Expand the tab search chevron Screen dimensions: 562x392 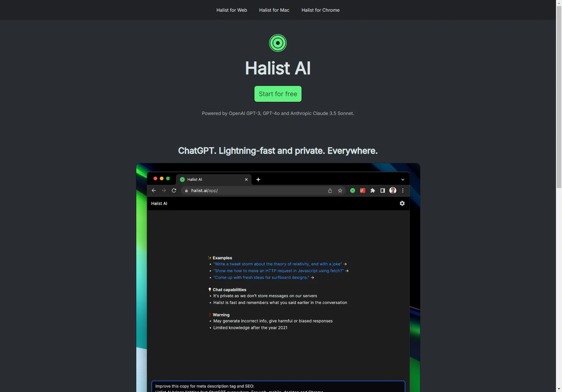click(x=403, y=180)
